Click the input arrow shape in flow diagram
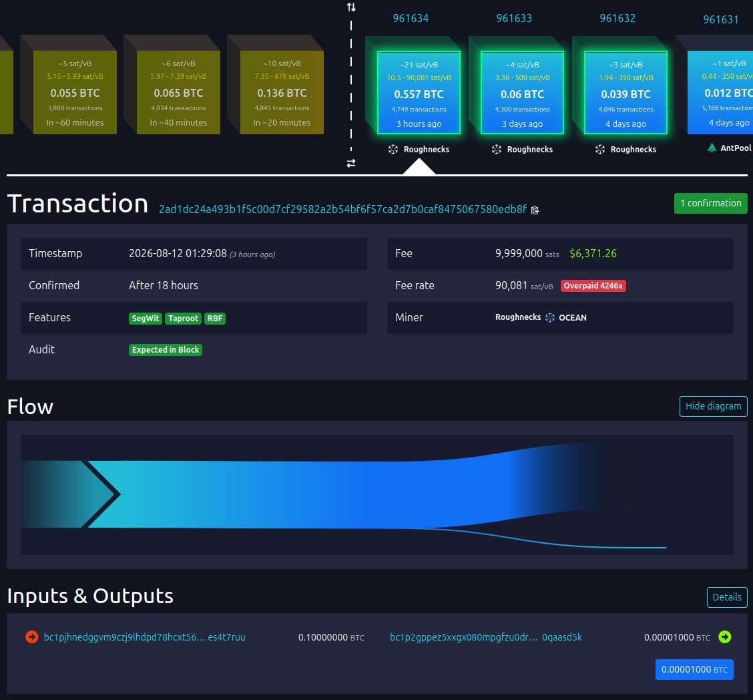The image size is (753, 700). (67, 494)
